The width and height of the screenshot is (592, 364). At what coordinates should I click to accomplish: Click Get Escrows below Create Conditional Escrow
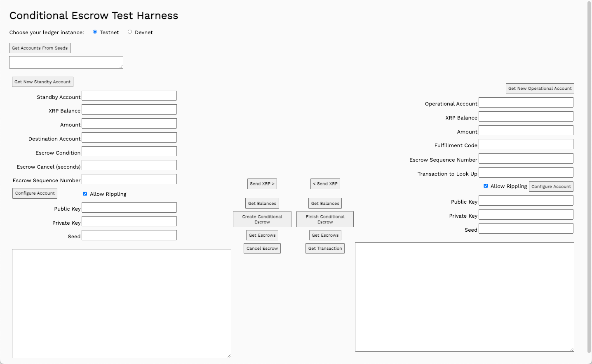(262, 235)
